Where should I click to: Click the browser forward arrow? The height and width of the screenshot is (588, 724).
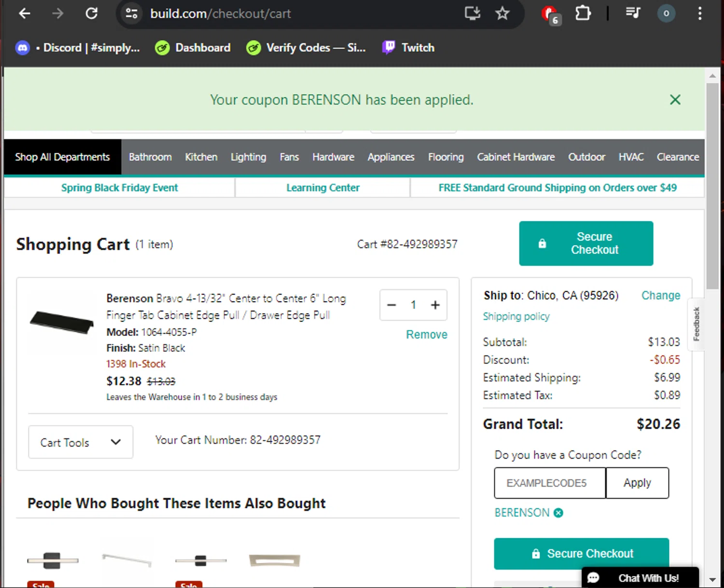click(57, 14)
